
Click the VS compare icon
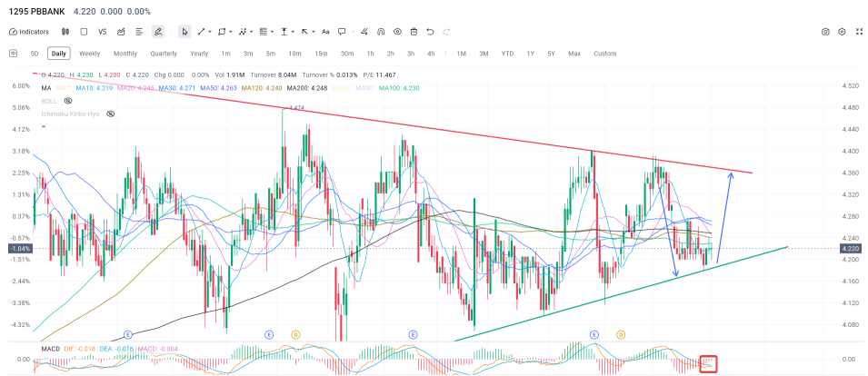102,31
